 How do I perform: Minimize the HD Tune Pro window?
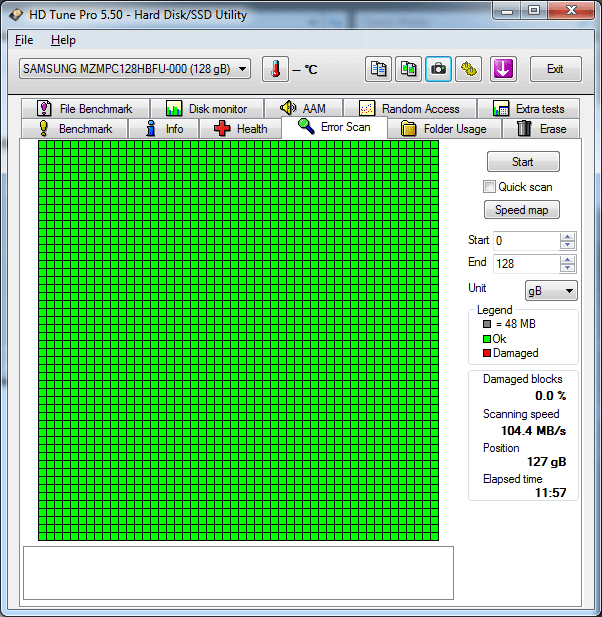click(507, 11)
